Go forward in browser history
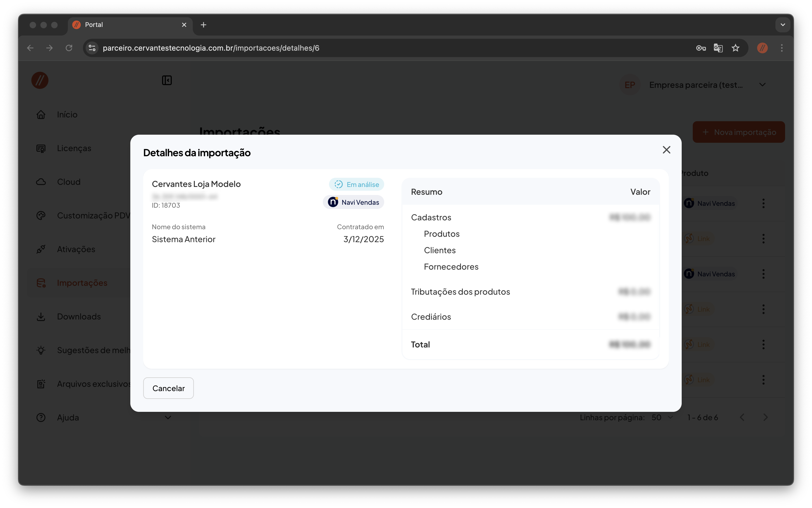 coord(49,48)
